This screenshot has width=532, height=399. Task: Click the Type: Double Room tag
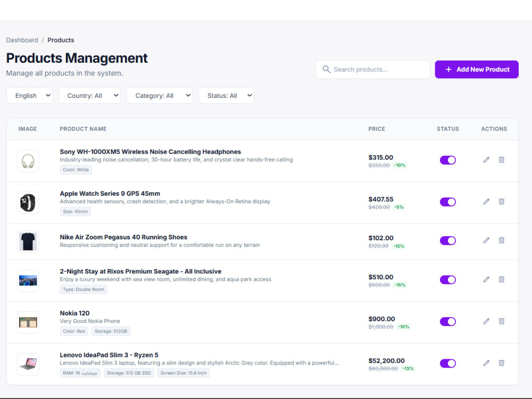point(84,289)
